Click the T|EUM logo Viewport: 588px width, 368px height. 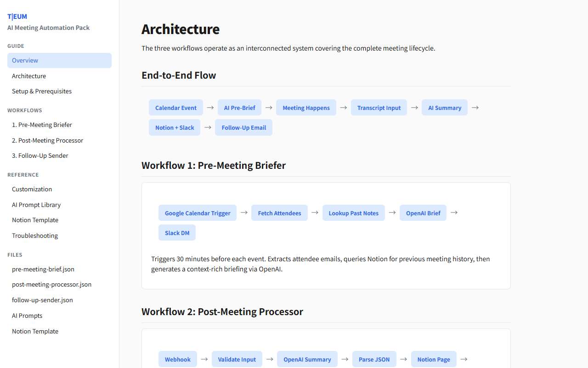pyautogui.click(x=17, y=16)
